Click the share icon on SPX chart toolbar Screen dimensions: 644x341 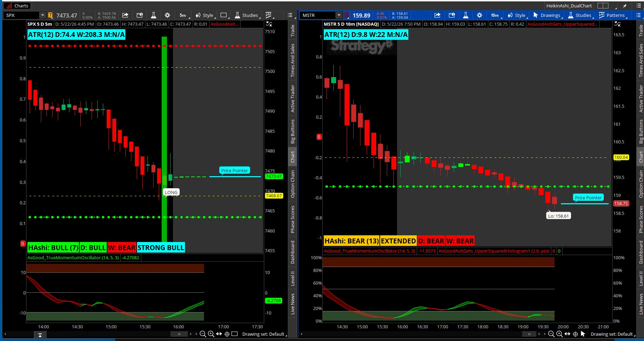point(125,15)
